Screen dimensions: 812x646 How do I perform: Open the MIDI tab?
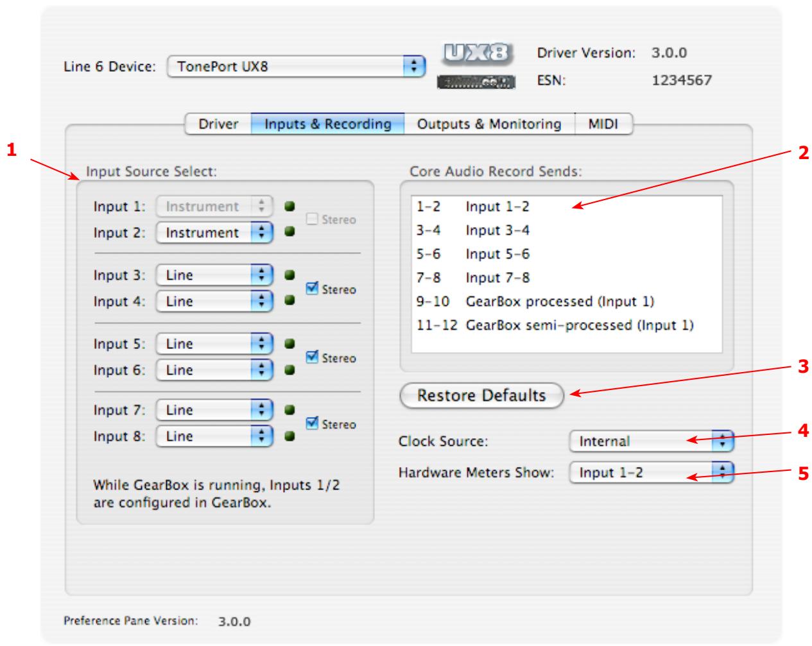point(603,124)
